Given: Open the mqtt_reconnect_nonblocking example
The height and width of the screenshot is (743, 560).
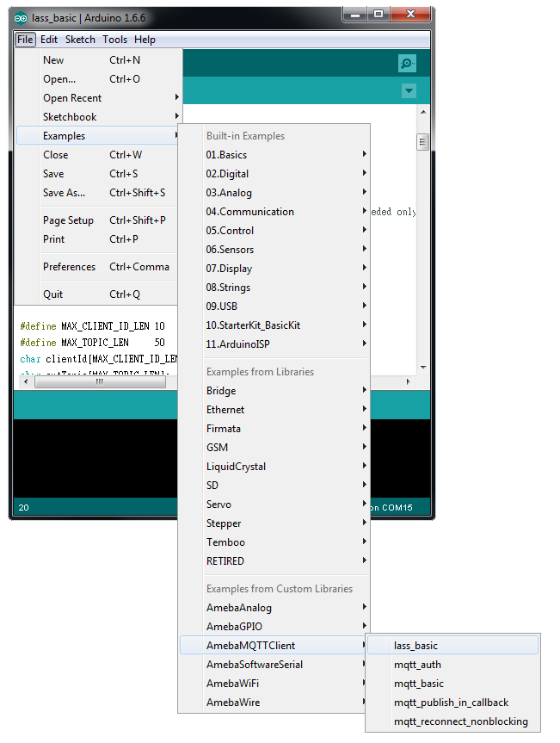Looking at the screenshot, I should [x=453, y=721].
